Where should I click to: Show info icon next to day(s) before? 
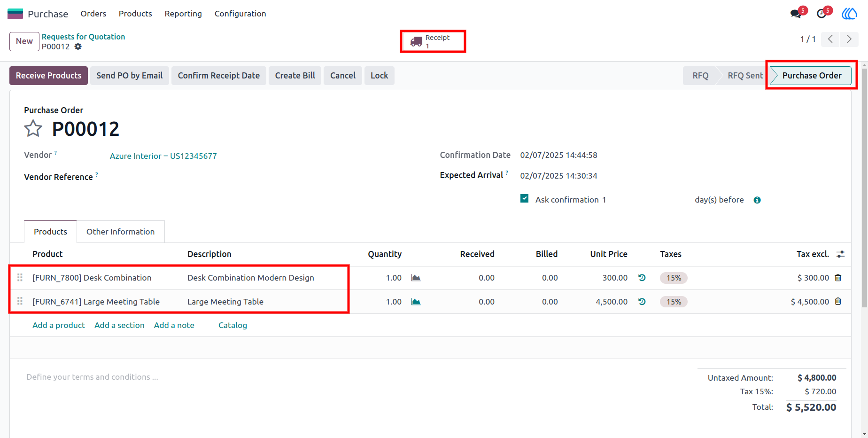click(757, 200)
